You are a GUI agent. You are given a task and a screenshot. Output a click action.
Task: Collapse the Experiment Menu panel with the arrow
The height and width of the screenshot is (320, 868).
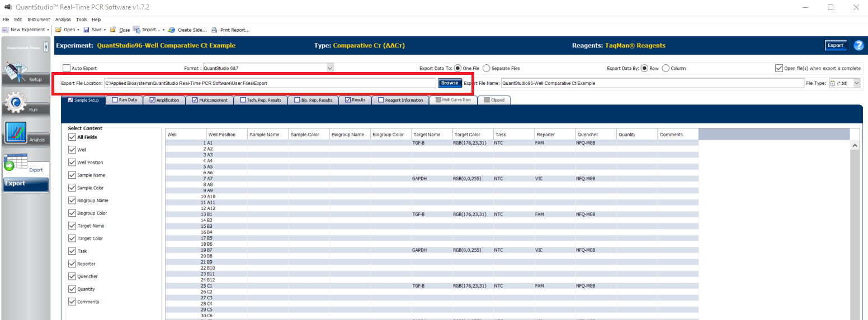pyautogui.click(x=46, y=47)
